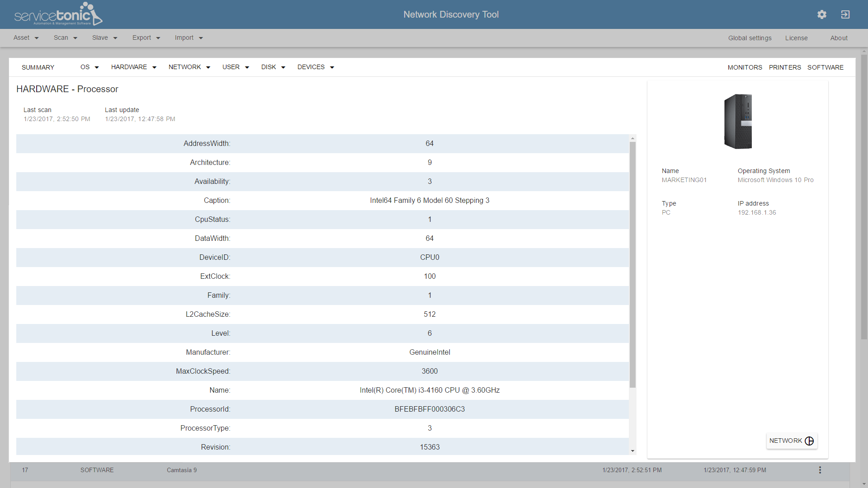Expand the OS tab dropdown
Image resolution: width=868 pixels, height=488 pixels.
[90, 67]
